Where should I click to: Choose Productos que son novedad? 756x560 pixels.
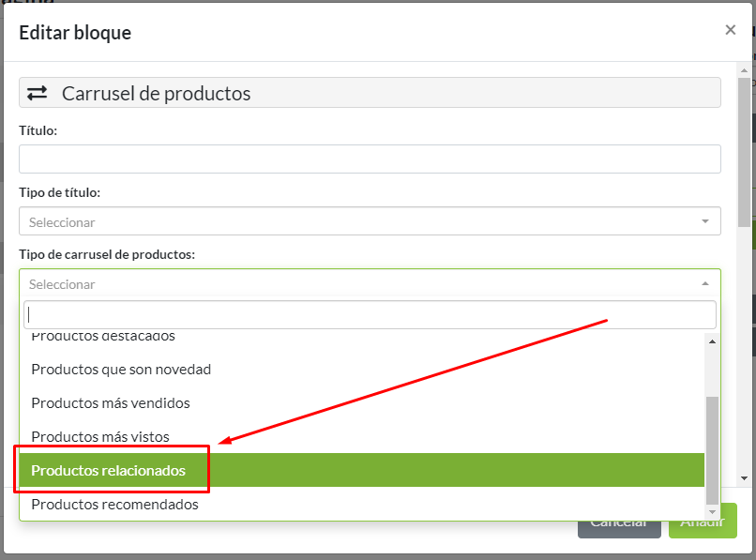(121, 370)
